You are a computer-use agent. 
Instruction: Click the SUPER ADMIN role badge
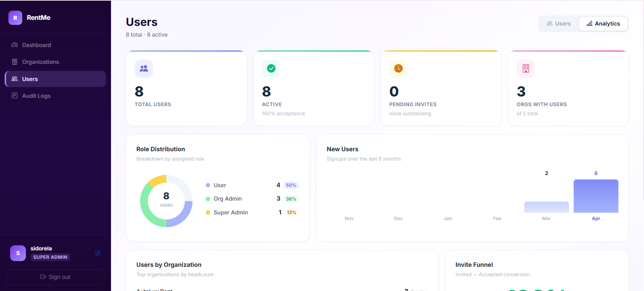(50, 257)
